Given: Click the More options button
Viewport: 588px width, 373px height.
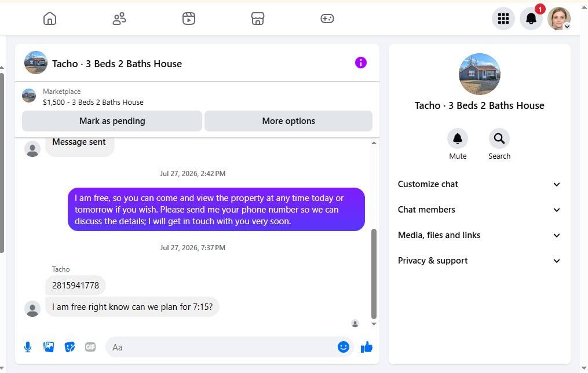Looking at the screenshot, I should point(288,121).
